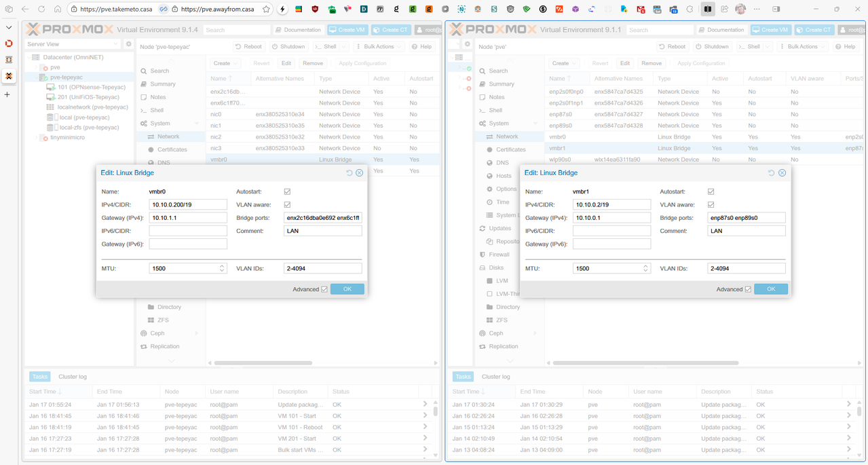Image resolution: width=868 pixels, height=465 pixels.
Task: Select Proxmox tab icon in vertical tab bar
Action: (x=9, y=76)
